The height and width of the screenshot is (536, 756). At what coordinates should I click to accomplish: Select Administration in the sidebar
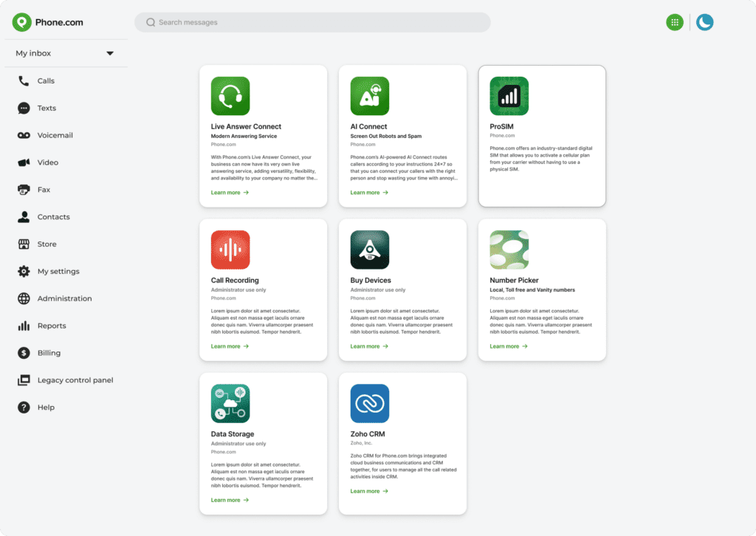(x=64, y=299)
